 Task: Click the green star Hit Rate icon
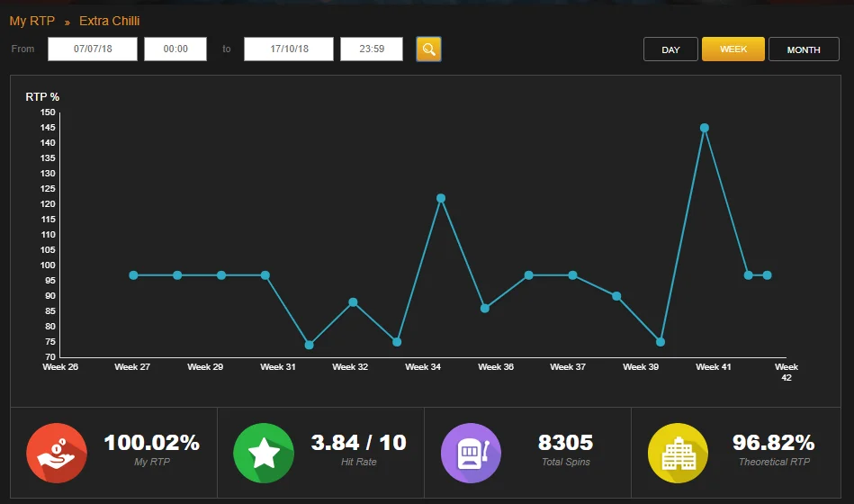coord(264,453)
